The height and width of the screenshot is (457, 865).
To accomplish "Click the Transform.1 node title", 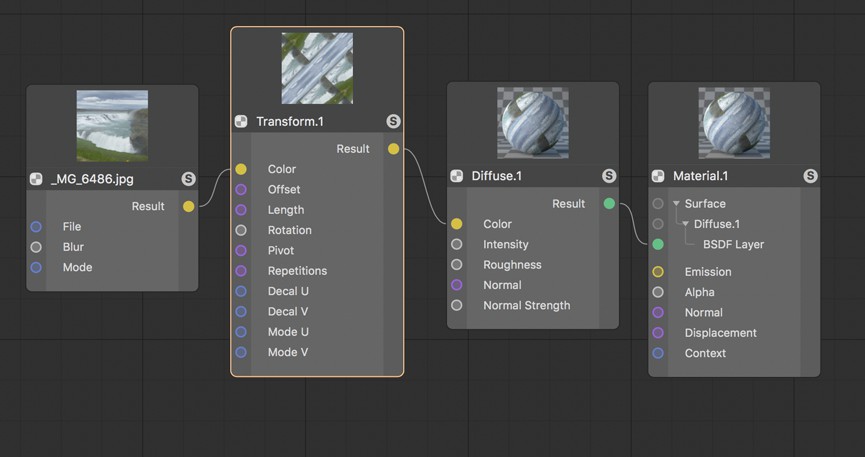I will tap(290, 121).
